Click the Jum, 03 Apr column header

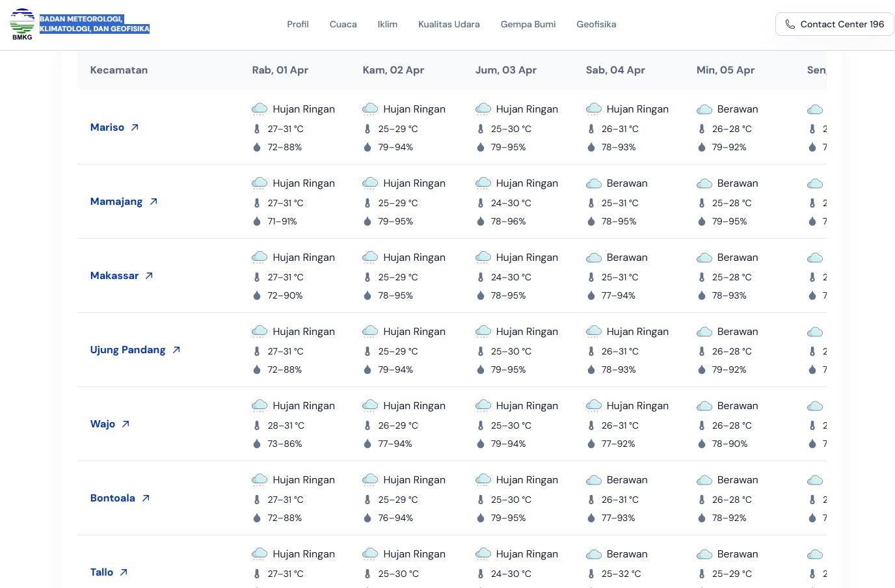[x=506, y=70]
